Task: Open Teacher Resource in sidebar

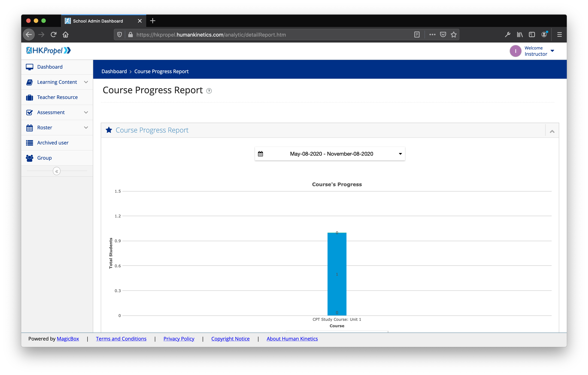Action: coord(57,97)
